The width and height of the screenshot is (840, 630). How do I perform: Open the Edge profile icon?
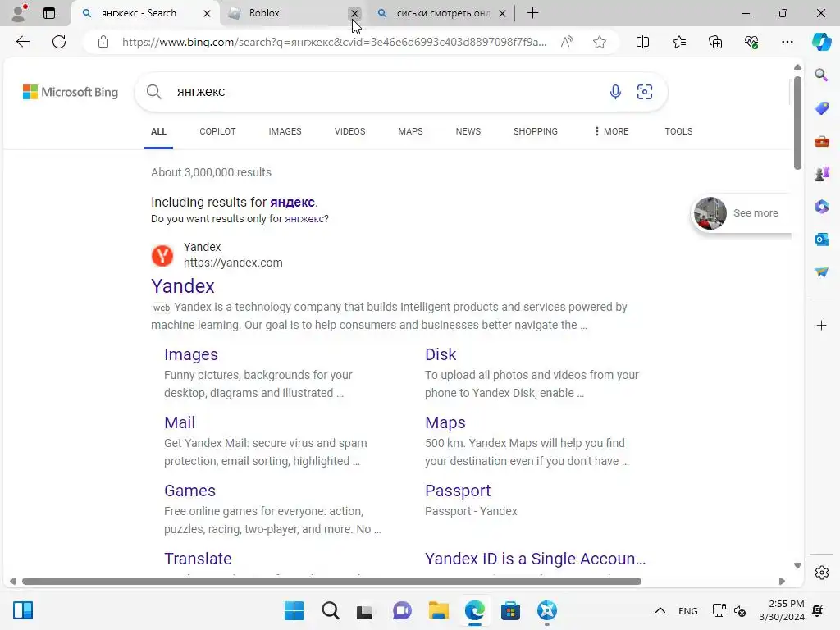tap(20, 13)
